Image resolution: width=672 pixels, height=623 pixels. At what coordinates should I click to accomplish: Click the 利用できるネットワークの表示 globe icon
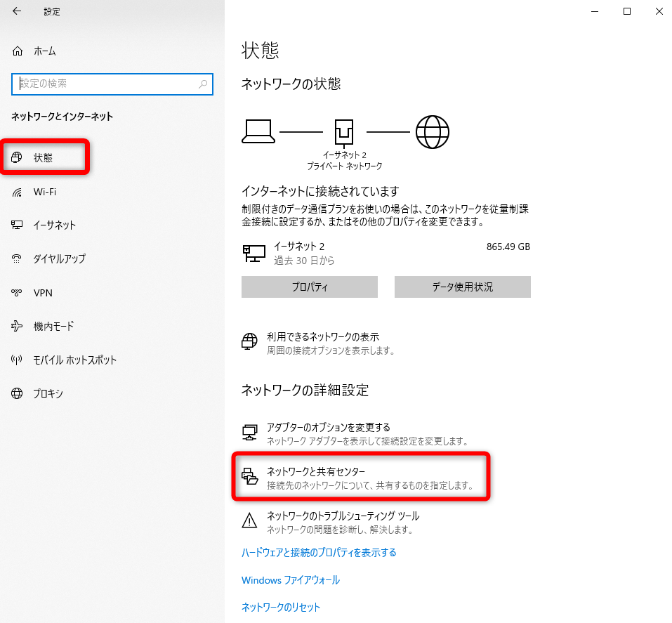pos(249,341)
